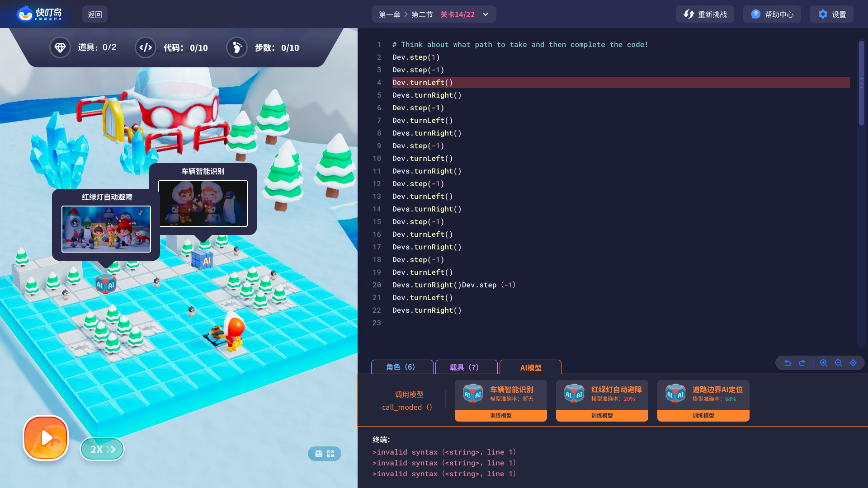Click the redo arrow icon in editor

(802, 363)
